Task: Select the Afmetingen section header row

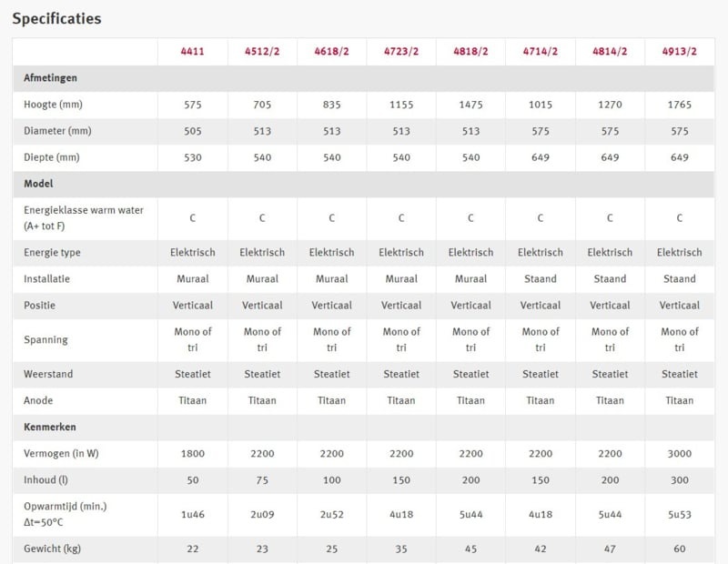Action: click(363, 78)
